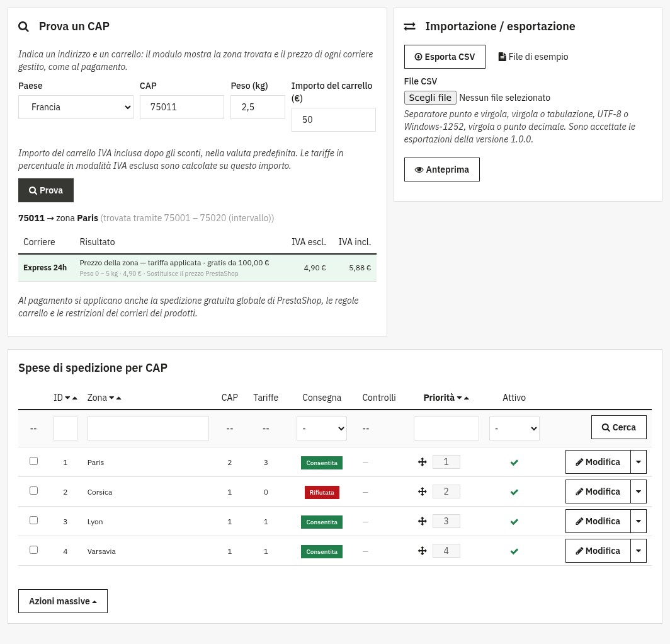Click the ID filter text field
The width and height of the screenshot is (670, 644).
[x=65, y=428]
